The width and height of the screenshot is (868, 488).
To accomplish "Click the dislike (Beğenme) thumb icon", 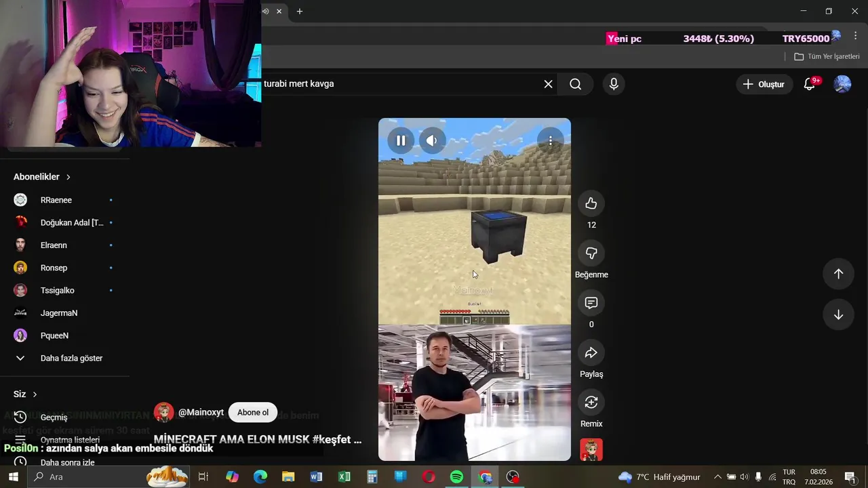I will coord(591,253).
